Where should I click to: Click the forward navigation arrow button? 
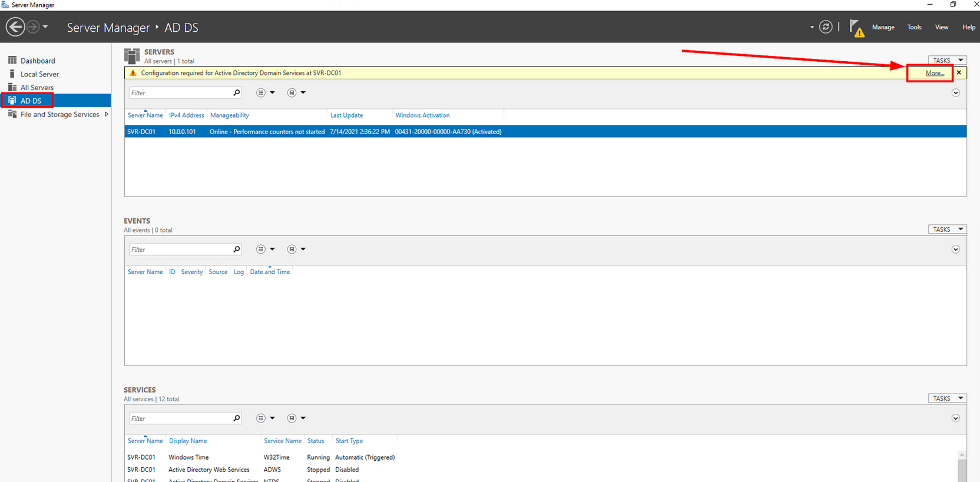[x=33, y=27]
